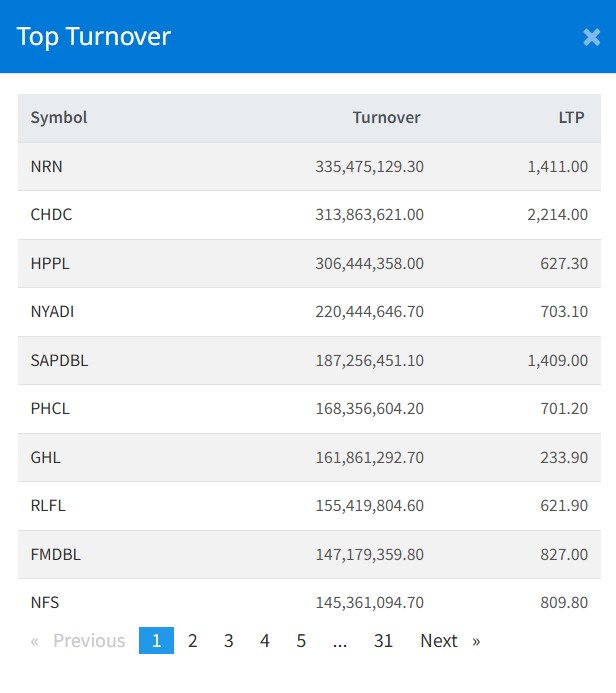Open page 3 in pagination
The width and height of the screenshot is (616, 693).
click(229, 641)
